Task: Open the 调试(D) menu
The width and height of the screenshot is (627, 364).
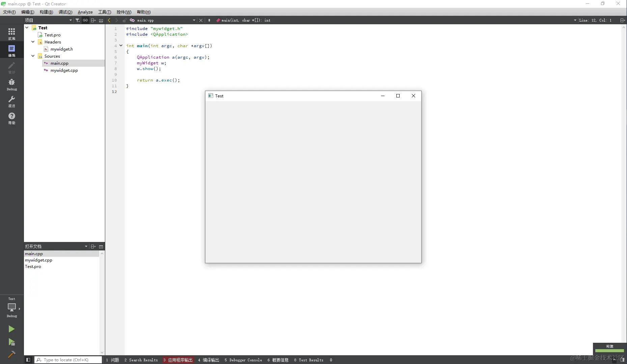Action: click(65, 12)
